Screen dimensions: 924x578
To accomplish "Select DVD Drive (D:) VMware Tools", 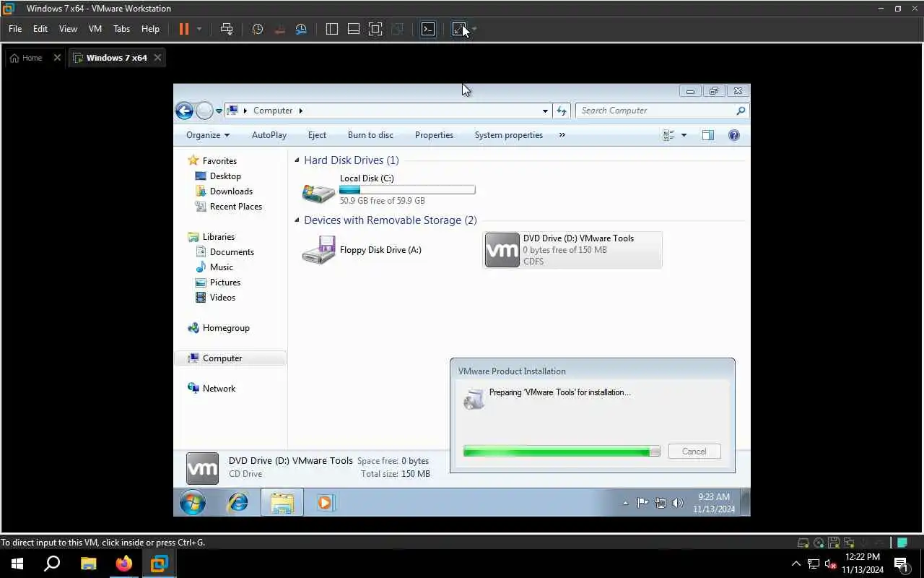I will click(x=572, y=250).
